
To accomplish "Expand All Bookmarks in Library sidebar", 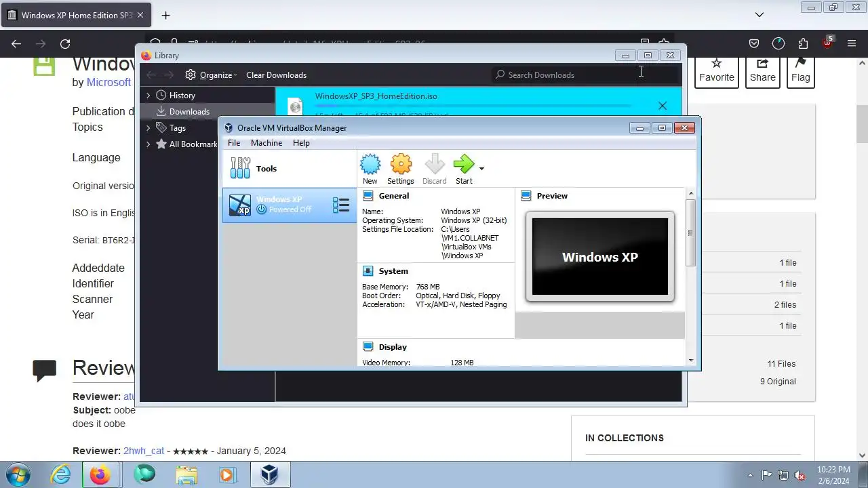I will 148,144.
